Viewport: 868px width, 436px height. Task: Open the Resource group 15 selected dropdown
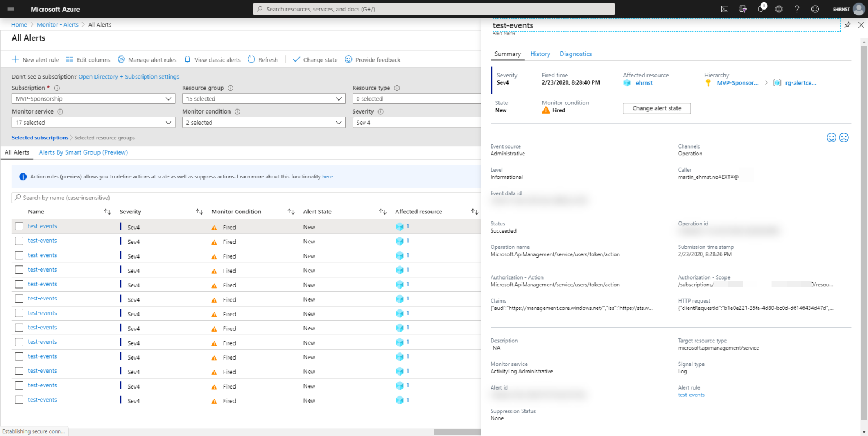tap(263, 99)
